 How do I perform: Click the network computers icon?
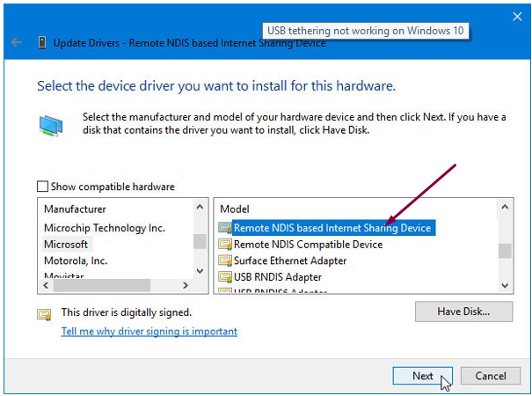point(51,126)
